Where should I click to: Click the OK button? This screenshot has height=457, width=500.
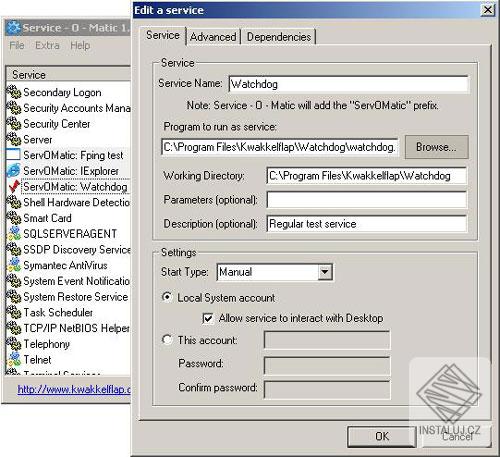point(382,436)
